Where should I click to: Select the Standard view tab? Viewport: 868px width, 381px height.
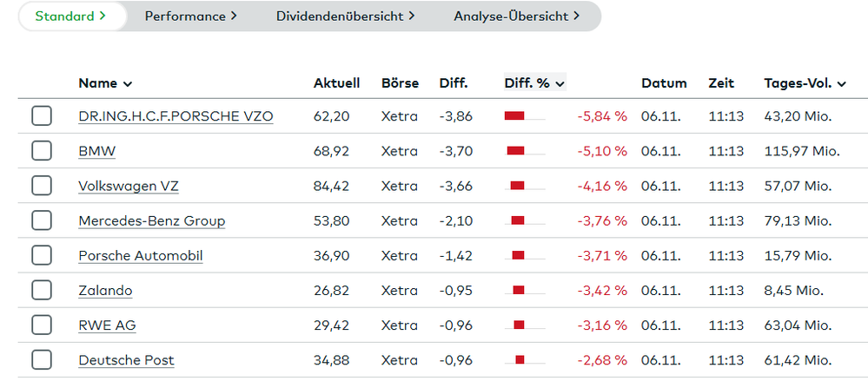tap(70, 16)
